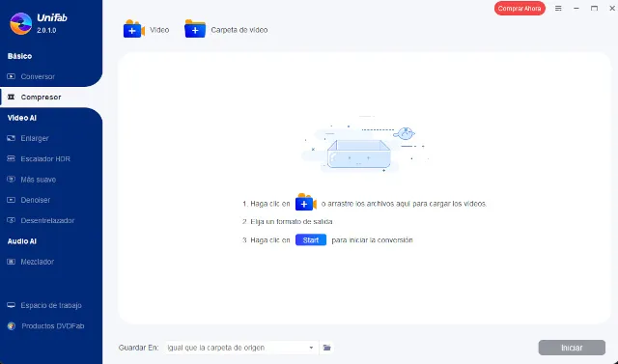Click the Carpeta de video label
This screenshot has height=364, width=618.
tap(239, 30)
